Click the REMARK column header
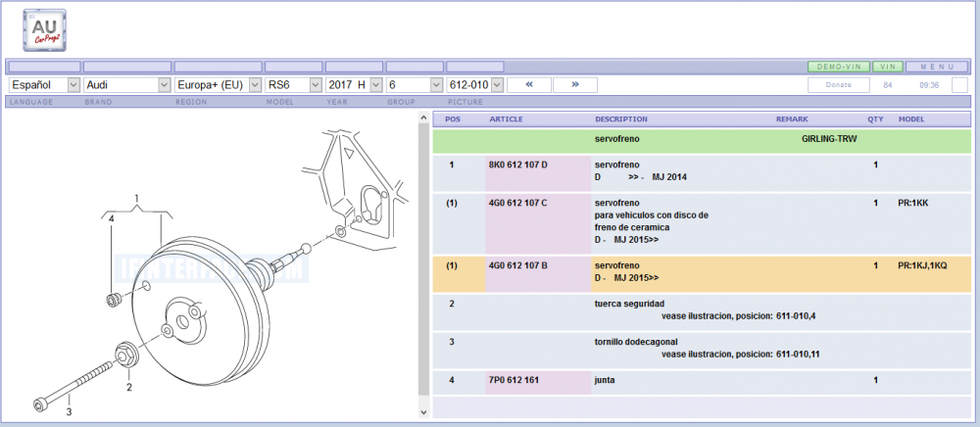This screenshot has width=980, height=427. tap(792, 119)
